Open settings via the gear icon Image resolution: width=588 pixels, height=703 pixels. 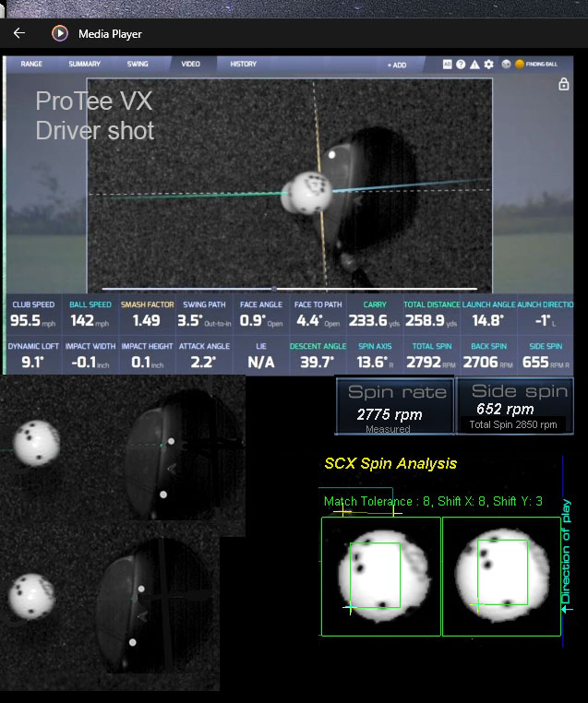click(488, 64)
